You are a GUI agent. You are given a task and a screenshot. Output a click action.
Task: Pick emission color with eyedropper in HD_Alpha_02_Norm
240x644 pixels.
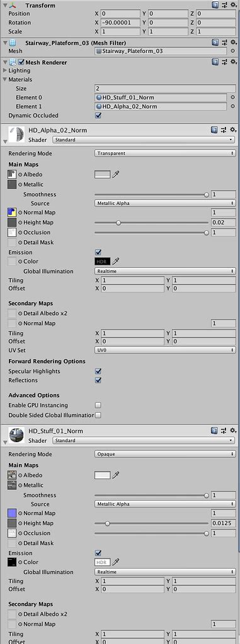[116, 261]
